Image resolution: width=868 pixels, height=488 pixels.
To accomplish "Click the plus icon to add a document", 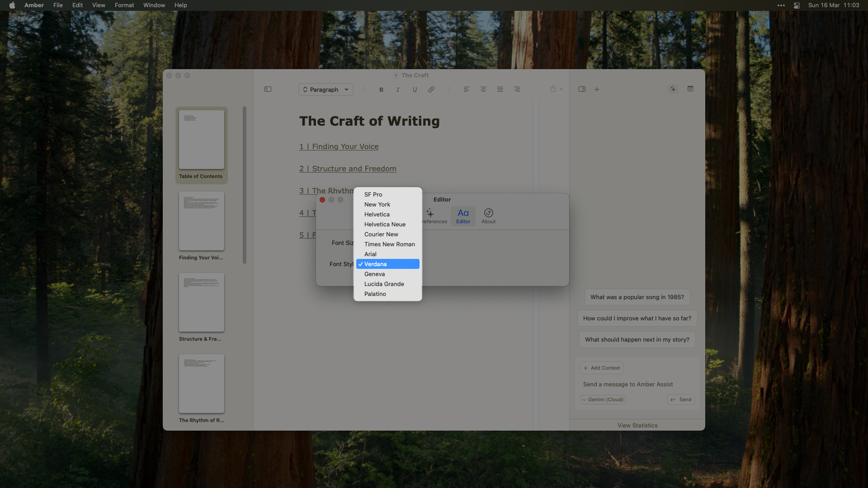I will pyautogui.click(x=597, y=89).
